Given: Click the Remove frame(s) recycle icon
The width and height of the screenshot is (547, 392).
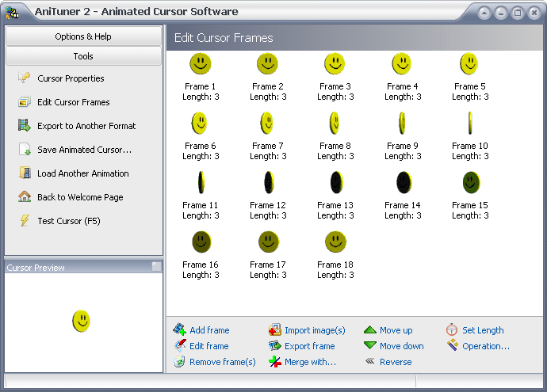Looking at the screenshot, I should pyautogui.click(x=180, y=362).
